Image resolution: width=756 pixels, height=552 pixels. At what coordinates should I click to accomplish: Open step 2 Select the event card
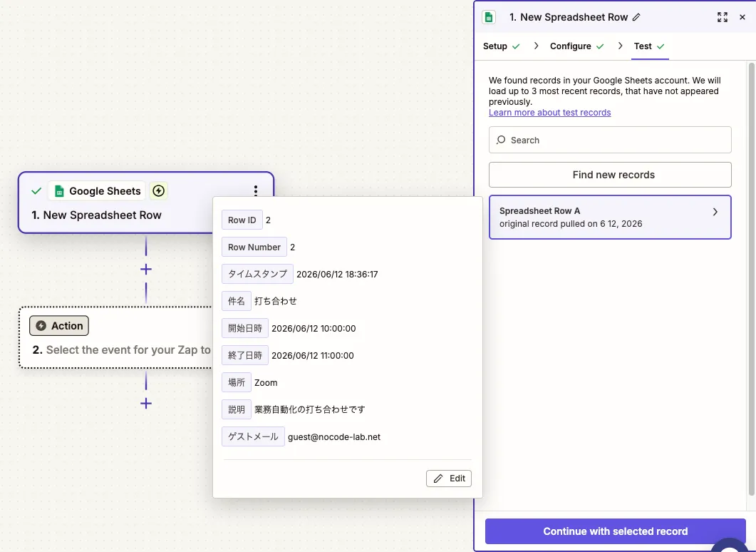click(115, 338)
